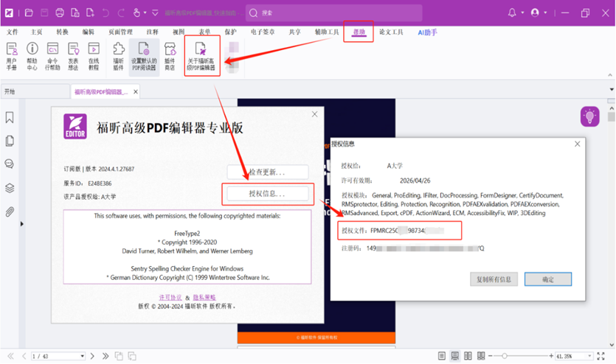The width and height of the screenshot is (616, 364).
Task: Open tab list dropdown at right
Action: pyautogui.click(x=612, y=90)
